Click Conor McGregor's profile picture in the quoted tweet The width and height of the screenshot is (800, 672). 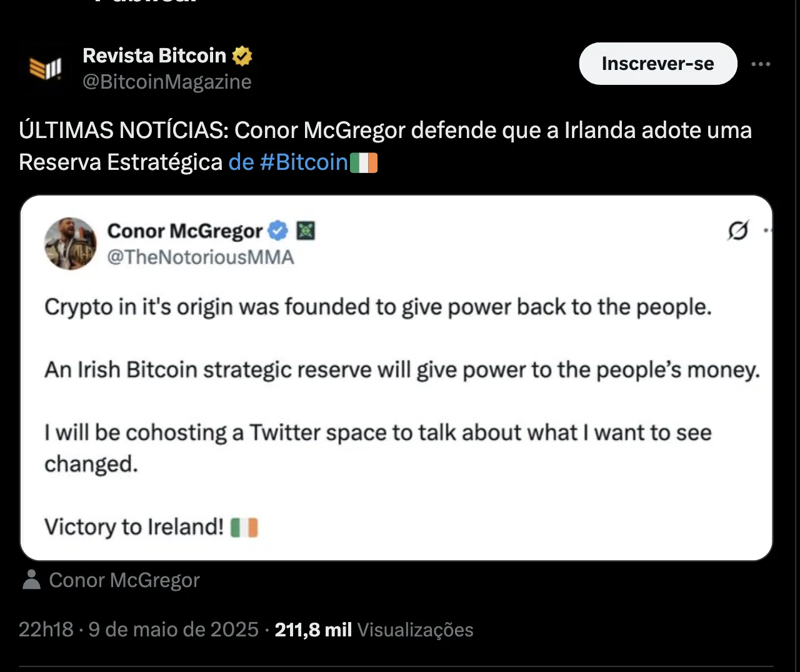point(71,244)
